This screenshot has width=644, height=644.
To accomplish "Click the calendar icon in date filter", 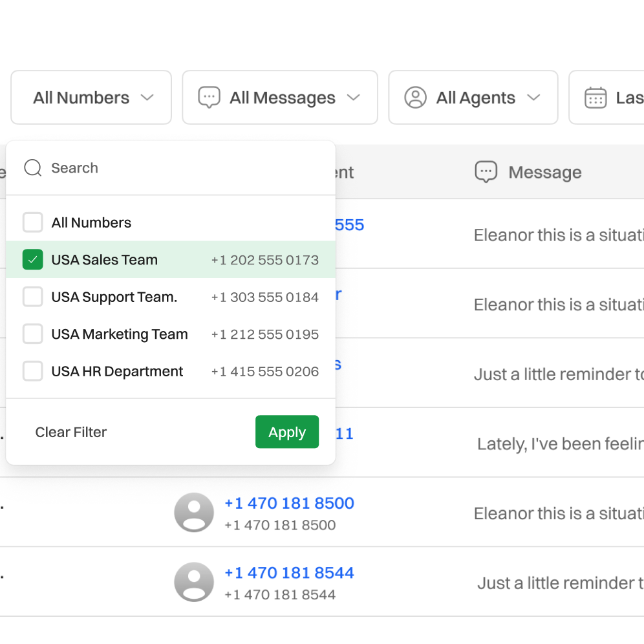I will (x=595, y=98).
